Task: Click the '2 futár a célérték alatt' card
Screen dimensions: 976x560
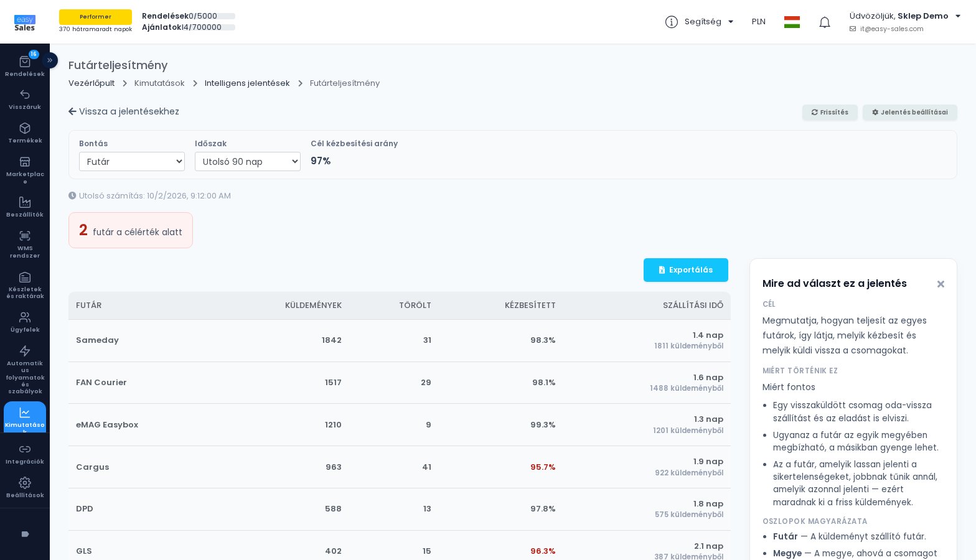Action: (131, 230)
